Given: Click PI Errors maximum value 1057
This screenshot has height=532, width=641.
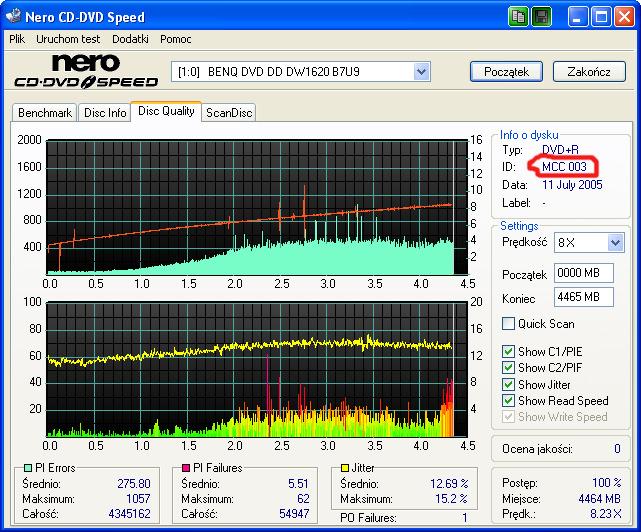Looking at the screenshot, I should 138,499.
